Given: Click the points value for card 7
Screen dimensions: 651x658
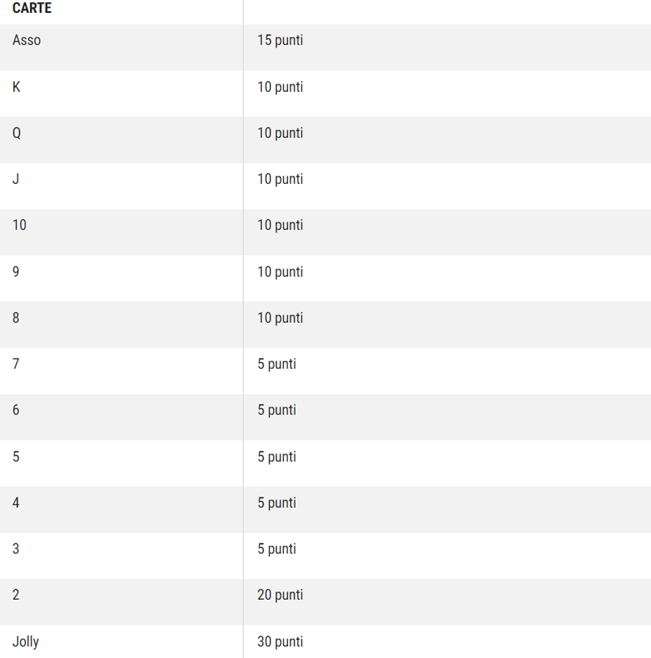Looking at the screenshot, I should click(x=277, y=364).
